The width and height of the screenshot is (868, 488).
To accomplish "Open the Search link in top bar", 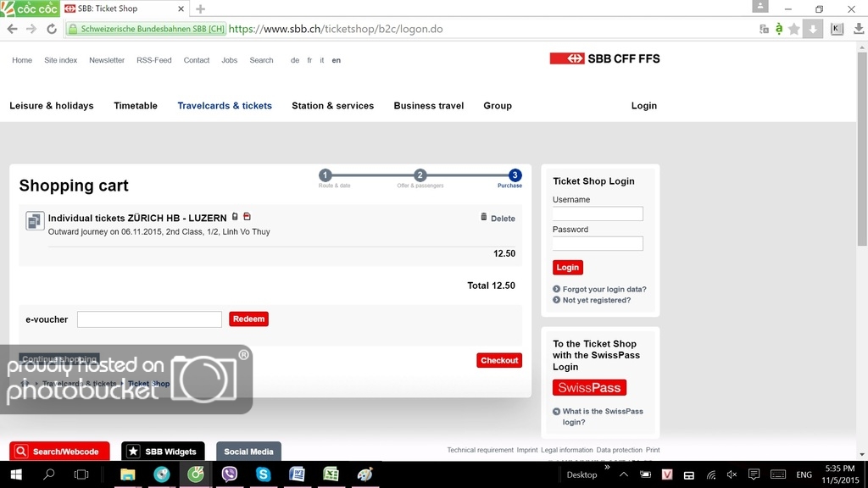I will coord(261,60).
